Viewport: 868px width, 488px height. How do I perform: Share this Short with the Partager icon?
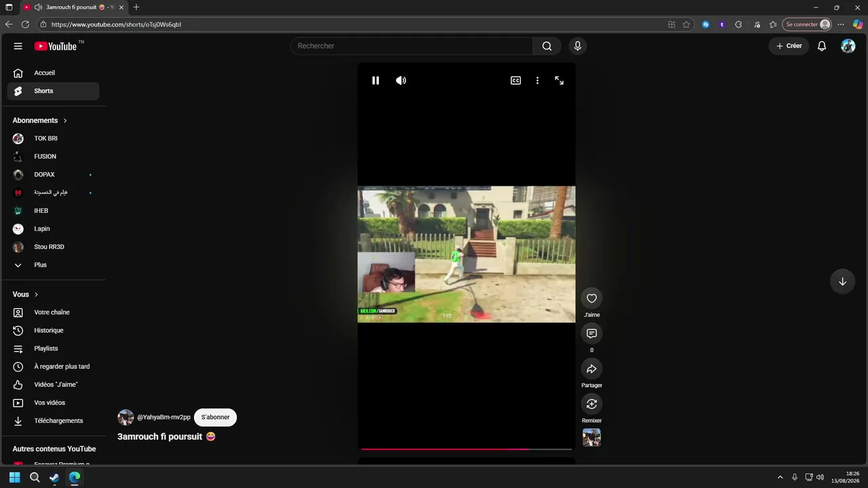592,369
